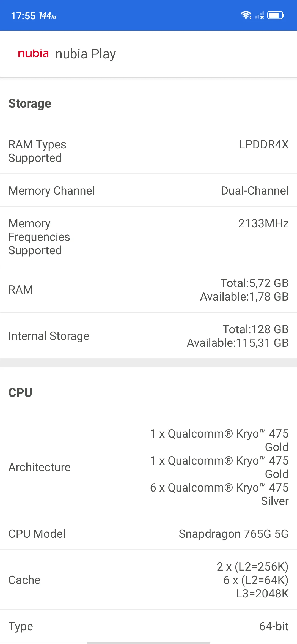Tap the battery indicator icon
This screenshot has height=644, width=297.
276,15
